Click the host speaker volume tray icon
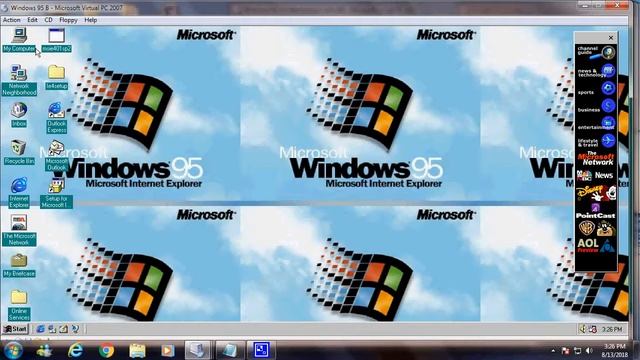 [x=589, y=351]
